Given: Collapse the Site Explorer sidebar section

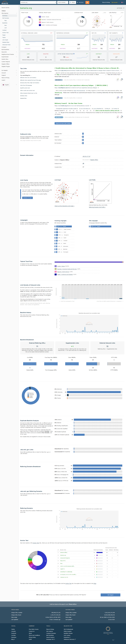Looking at the screenshot, I should tap(17, 13).
